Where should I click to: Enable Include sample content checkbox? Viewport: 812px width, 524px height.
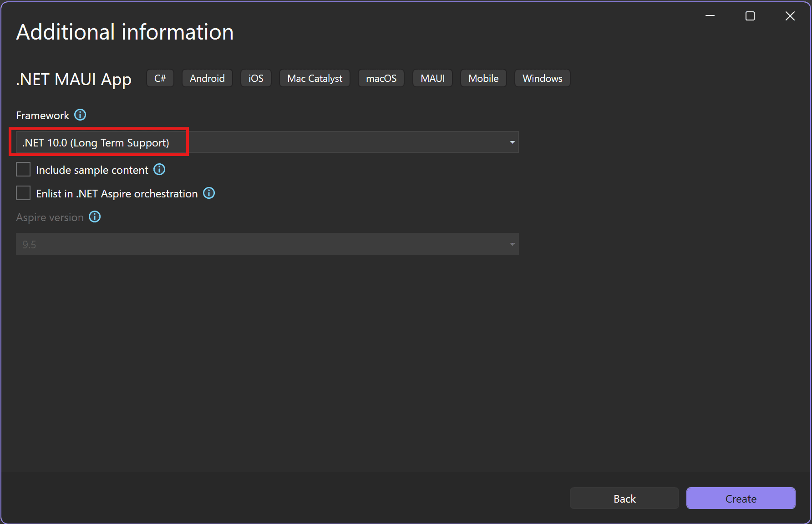pyautogui.click(x=23, y=169)
